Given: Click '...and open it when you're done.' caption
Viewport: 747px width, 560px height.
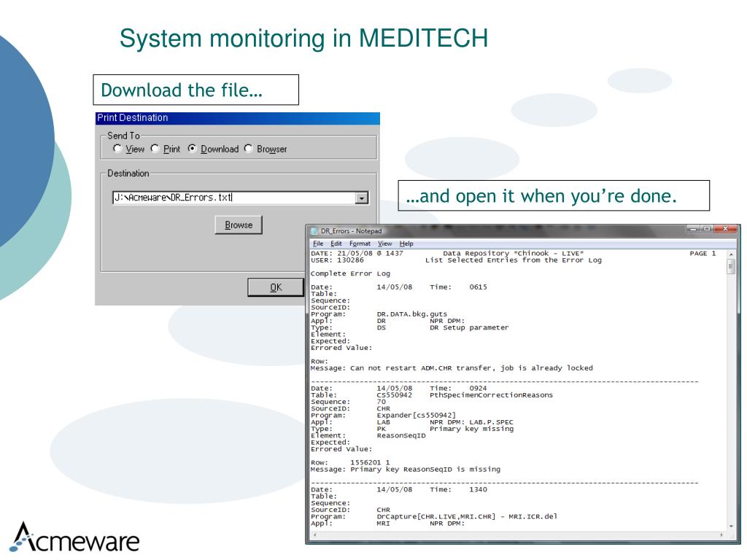Looking at the screenshot, I should coord(554,195).
